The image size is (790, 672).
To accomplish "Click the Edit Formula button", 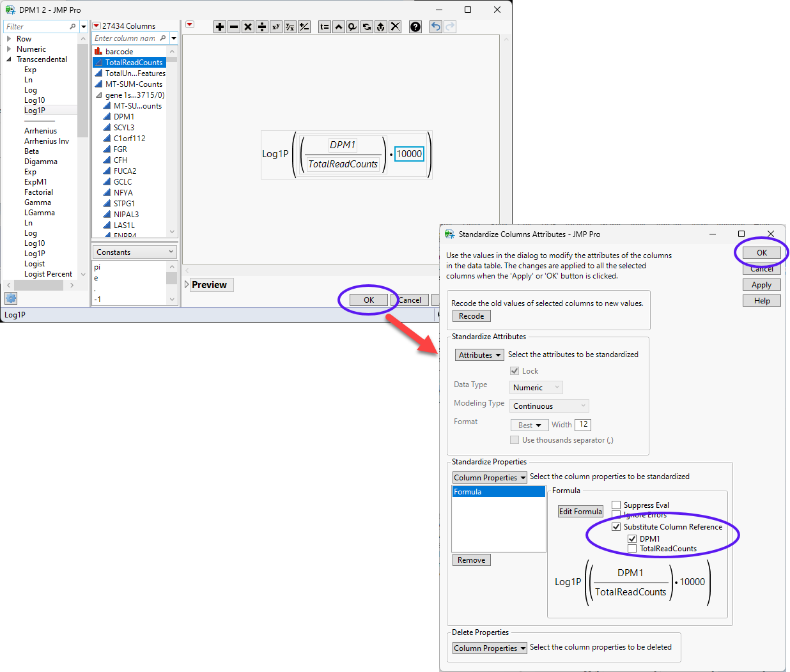I will (580, 512).
